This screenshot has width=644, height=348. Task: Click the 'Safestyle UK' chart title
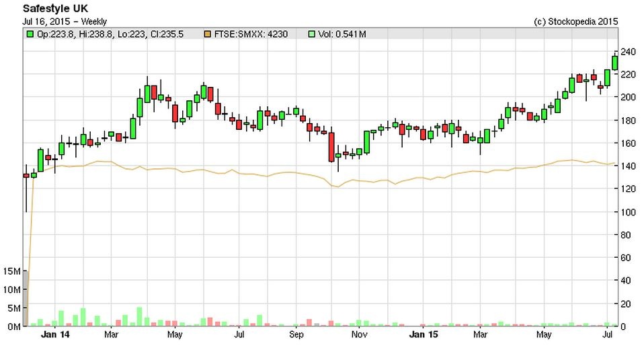click(55, 9)
